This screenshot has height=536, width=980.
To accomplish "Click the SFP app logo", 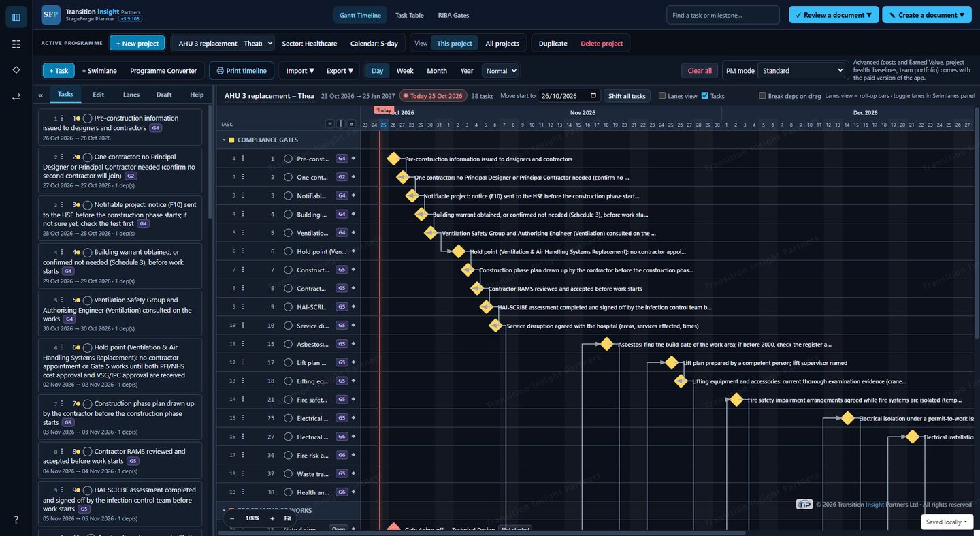I will [x=51, y=15].
